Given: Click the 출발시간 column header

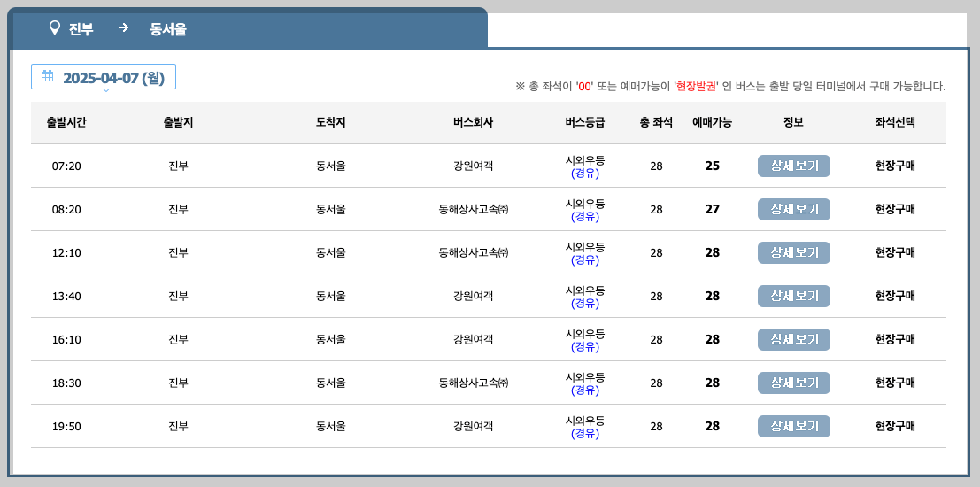Looking at the screenshot, I should click(x=66, y=122).
